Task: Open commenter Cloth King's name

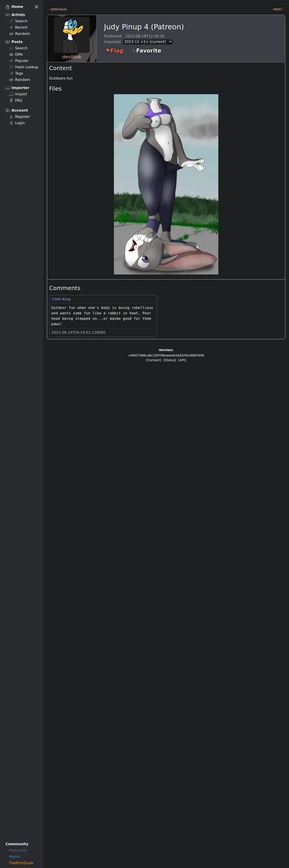Action: point(61,299)
